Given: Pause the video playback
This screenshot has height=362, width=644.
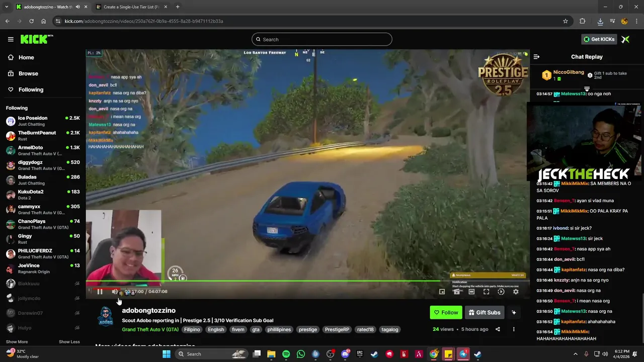Looking at the screenshot, I should pyautogui.click(x=100, y=292).
